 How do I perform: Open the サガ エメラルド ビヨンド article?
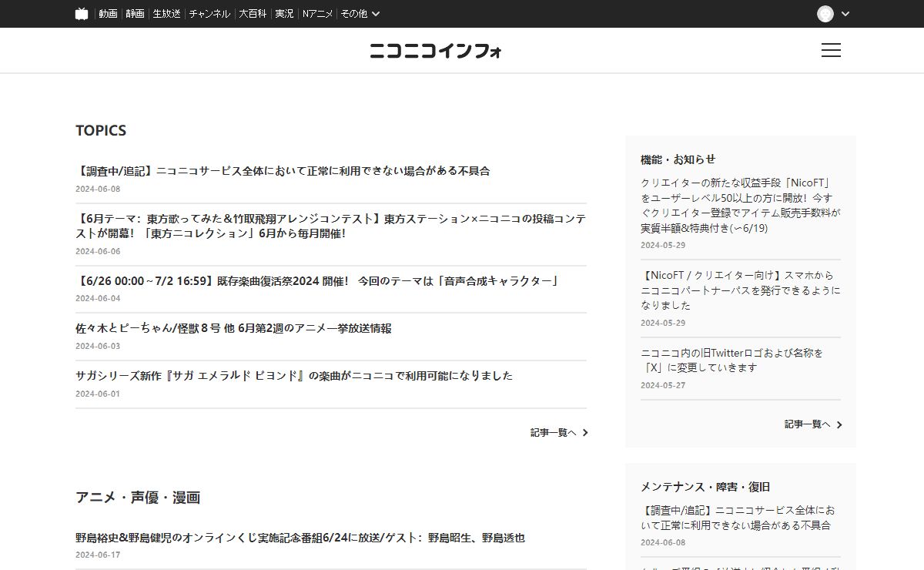pos(294,376)
